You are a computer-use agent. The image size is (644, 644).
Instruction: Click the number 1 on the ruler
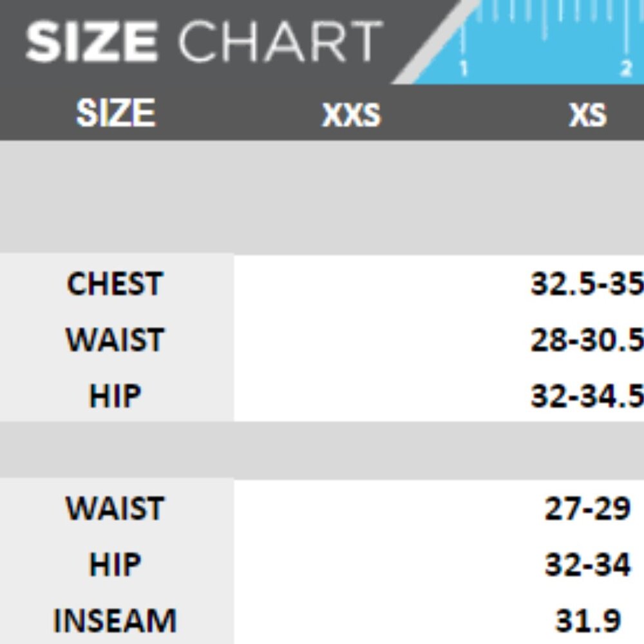pos(463,68)
